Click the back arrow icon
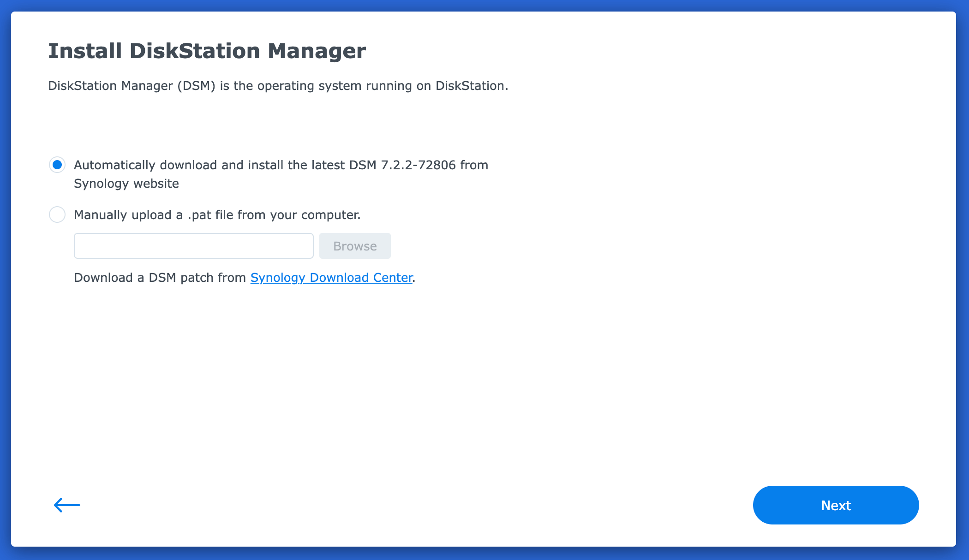Image resolution: width=969 pixels, height=560 pixels. point(67,505)
